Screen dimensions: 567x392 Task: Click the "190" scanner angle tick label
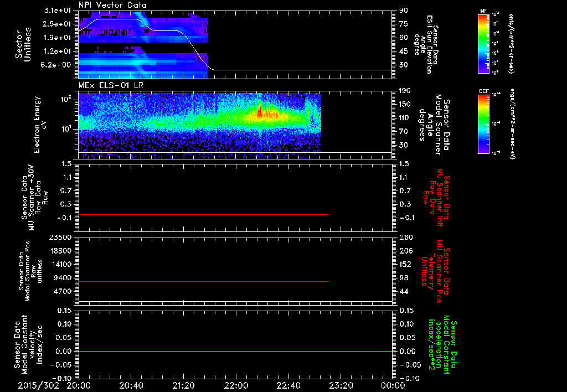tap(405, 91)
